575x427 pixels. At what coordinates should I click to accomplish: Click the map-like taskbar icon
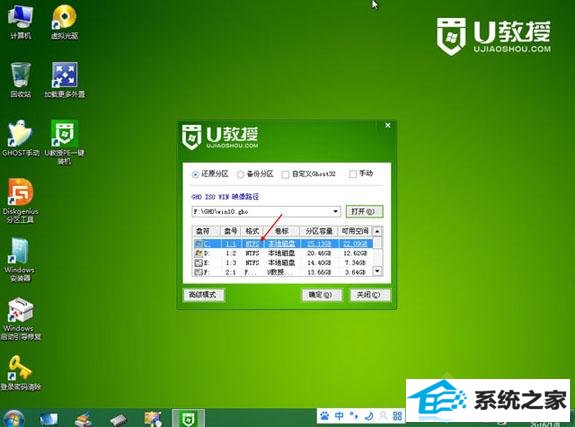coord(153,419)
